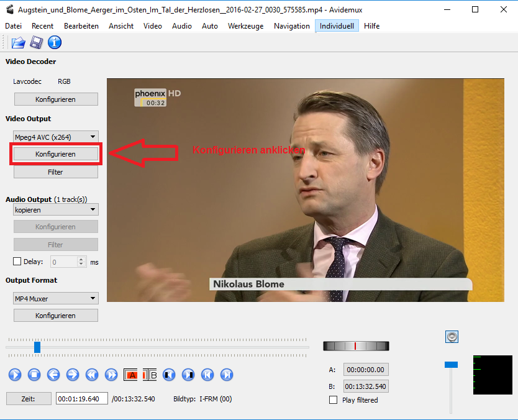
Task: Open the Bearbeiten menu
Action: pyautogui.click(x=81, y=26)
